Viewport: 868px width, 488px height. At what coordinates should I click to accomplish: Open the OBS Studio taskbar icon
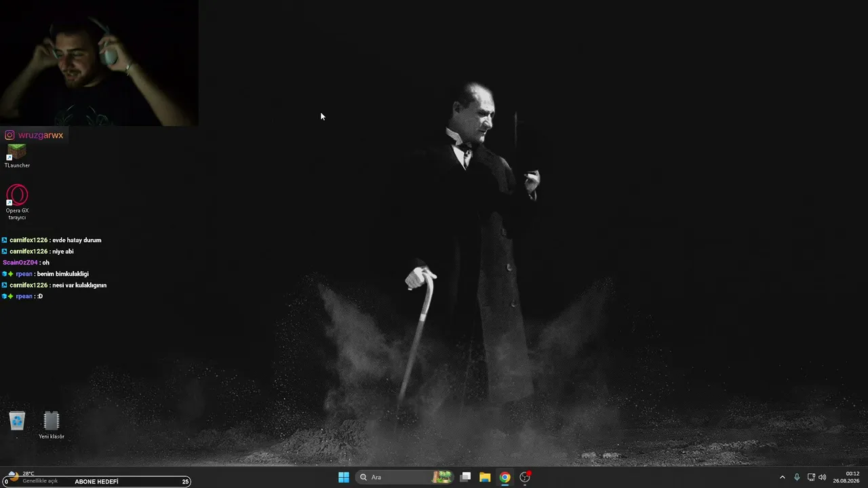point(524,477)
